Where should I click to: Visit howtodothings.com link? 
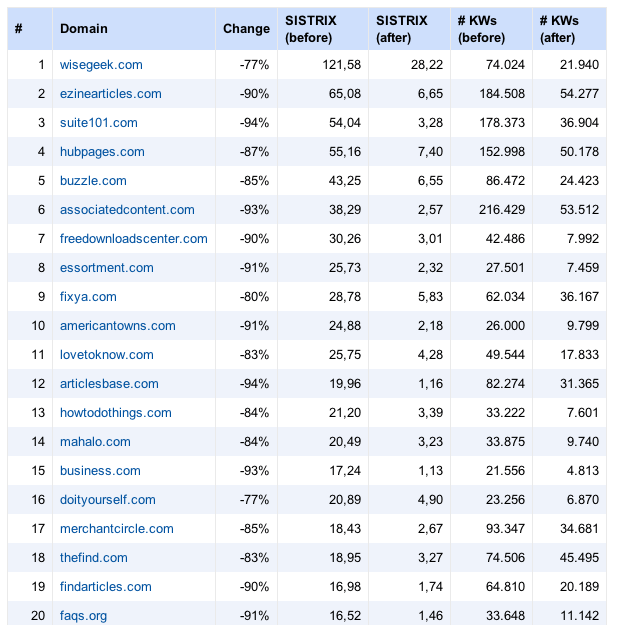(116, 413)
